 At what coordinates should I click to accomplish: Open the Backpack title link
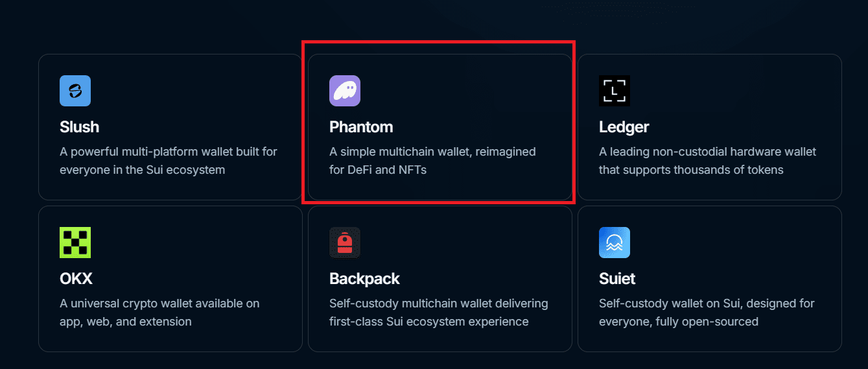(x=364, y=278)
